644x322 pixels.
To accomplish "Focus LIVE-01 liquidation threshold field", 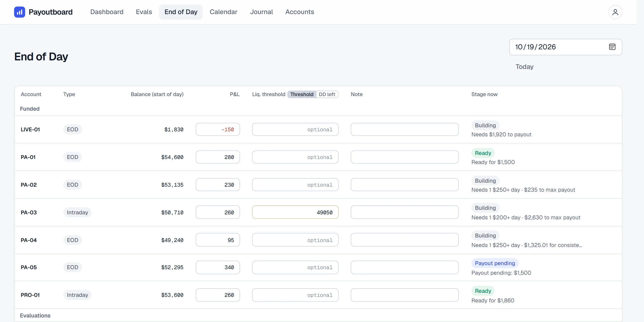I will (295, 129).
